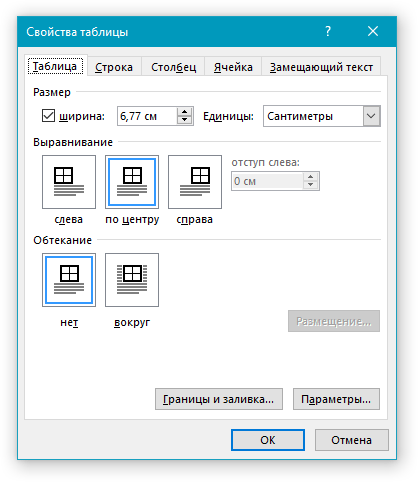
Task: Choose wrap-around text icon (вокруг)
Action: [x=132, y=280]
